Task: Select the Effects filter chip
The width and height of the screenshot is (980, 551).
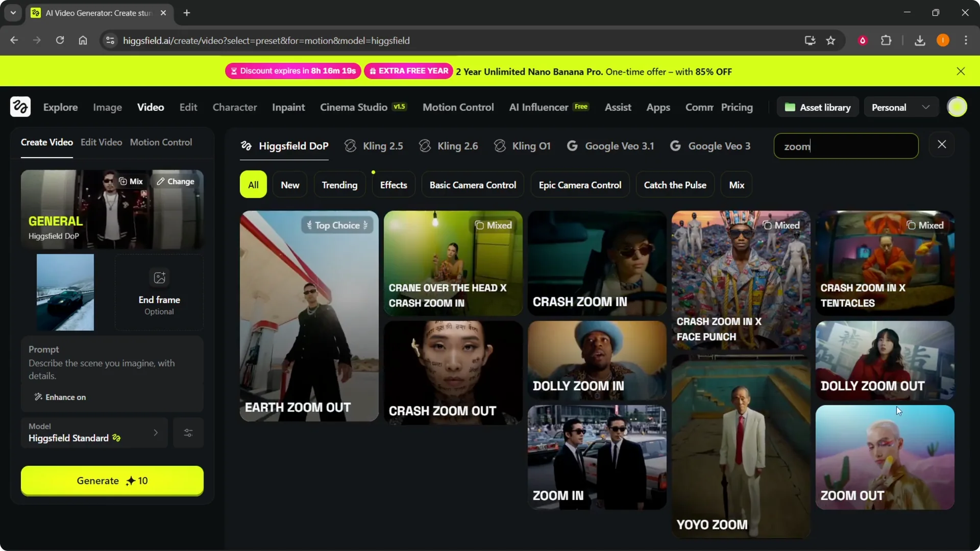Action: (393, 185)
